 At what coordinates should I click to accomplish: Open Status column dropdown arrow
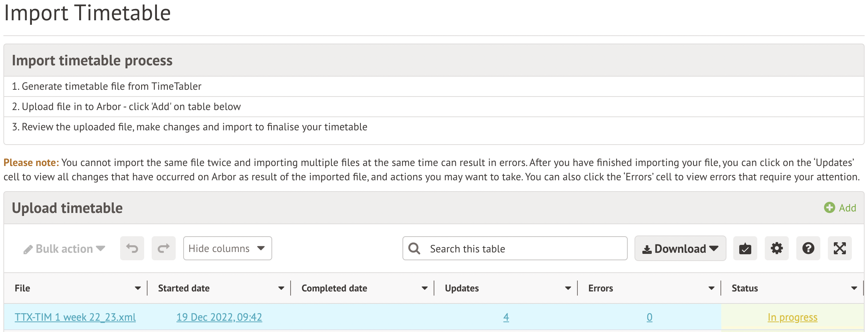click(x=854, y=288)
